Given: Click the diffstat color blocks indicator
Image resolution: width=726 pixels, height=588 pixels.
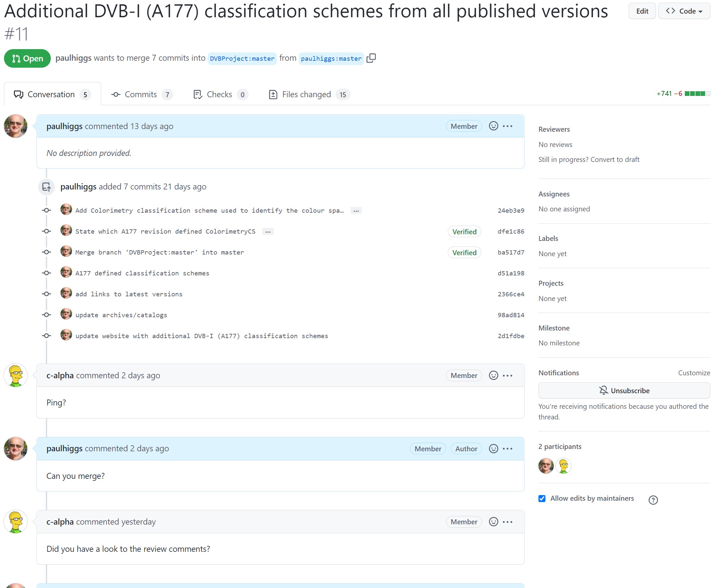Looking at the screenshot, I should (697, 94).
